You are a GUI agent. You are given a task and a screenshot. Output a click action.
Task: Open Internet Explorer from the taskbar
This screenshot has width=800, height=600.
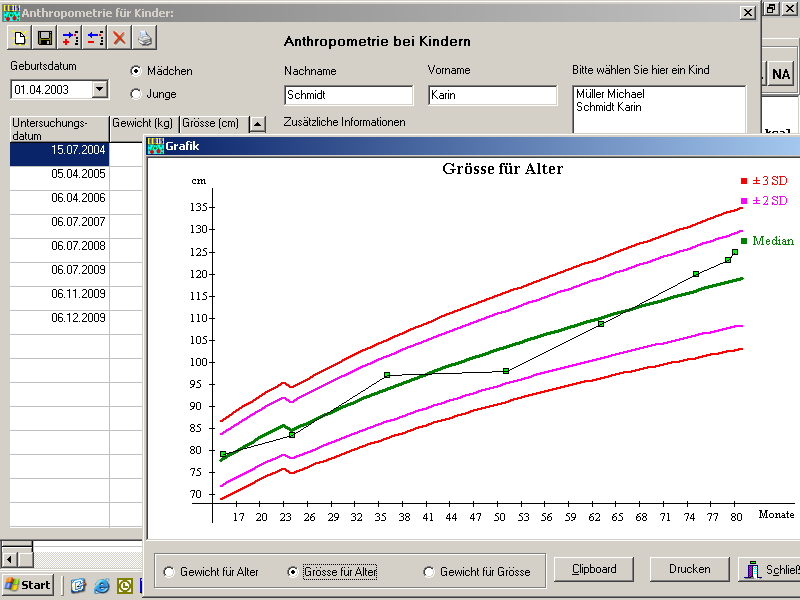pyautogui.click(x=101, y=586)
